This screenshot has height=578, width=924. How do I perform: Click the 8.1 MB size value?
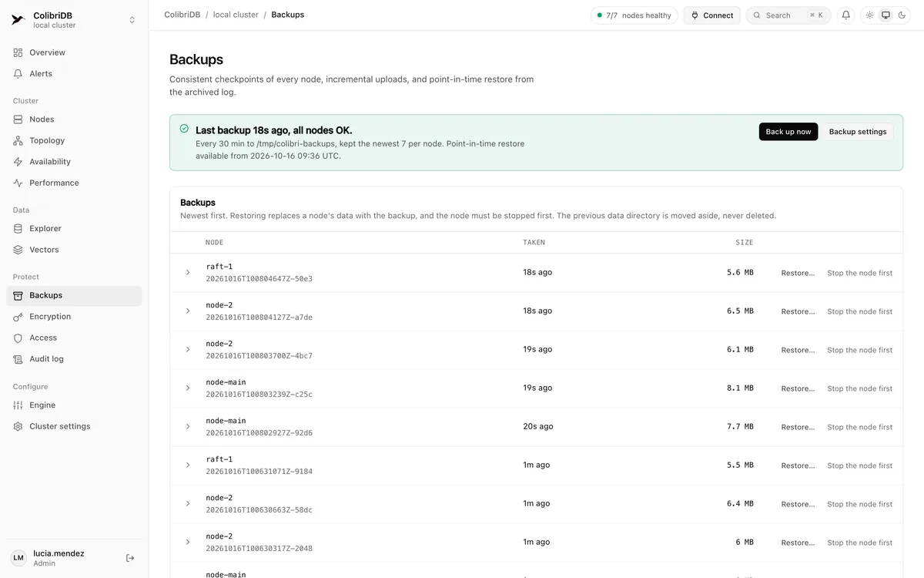pyautogui.click(x=740, y=388)
